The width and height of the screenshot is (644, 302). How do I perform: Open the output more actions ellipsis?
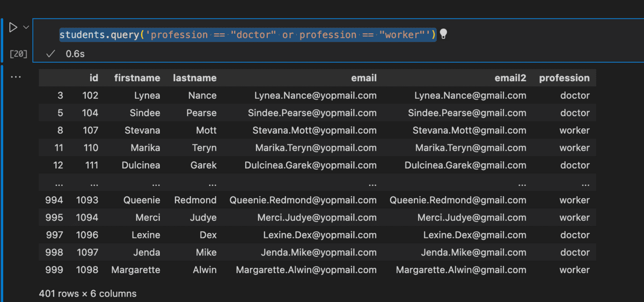16,77
